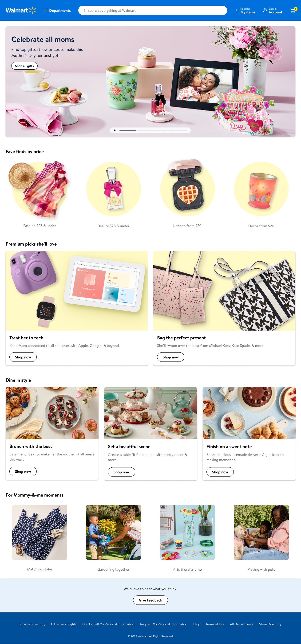This screenshot has width=301, height=644.
Task: Open Gardening together tile
Action: (x=114, y=532)
